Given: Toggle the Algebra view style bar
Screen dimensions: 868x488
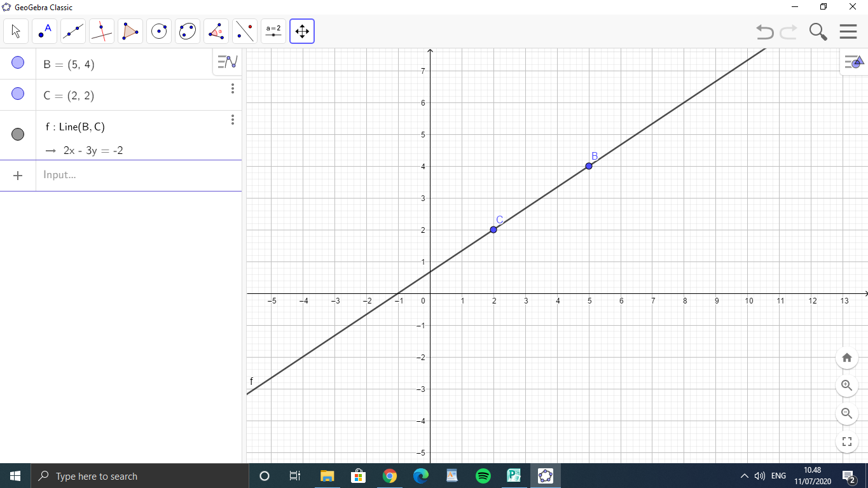Looking at the screenshot, I should (x=227, y=62).
